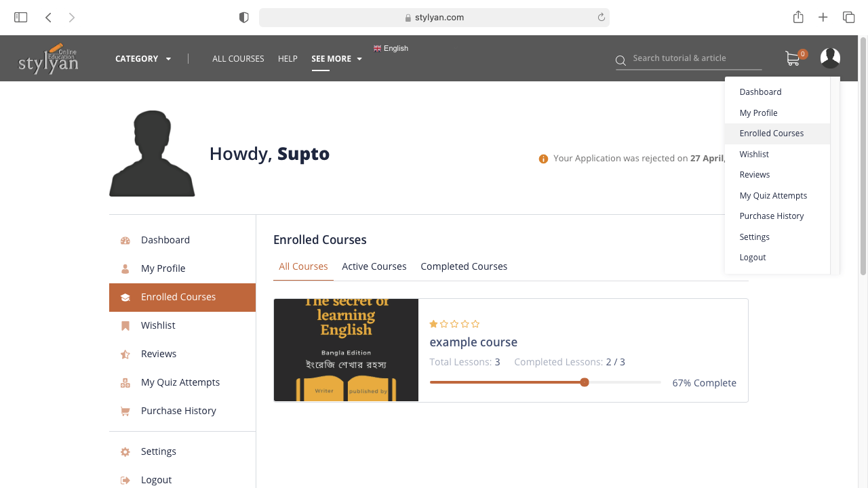Open My Quiz Attempts from the left sidebar
The width and height of the screenshot is (868, 488).
[x=182, y=382]
